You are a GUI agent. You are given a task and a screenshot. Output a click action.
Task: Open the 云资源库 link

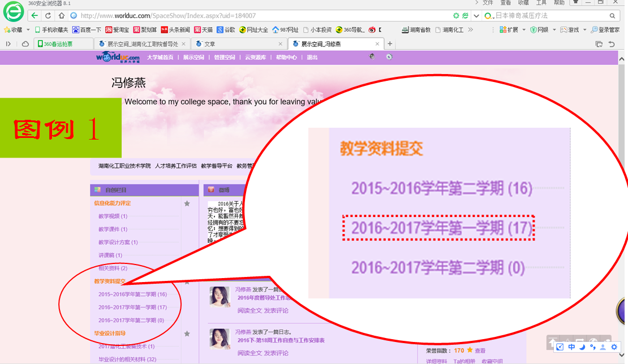coord(256,57)
